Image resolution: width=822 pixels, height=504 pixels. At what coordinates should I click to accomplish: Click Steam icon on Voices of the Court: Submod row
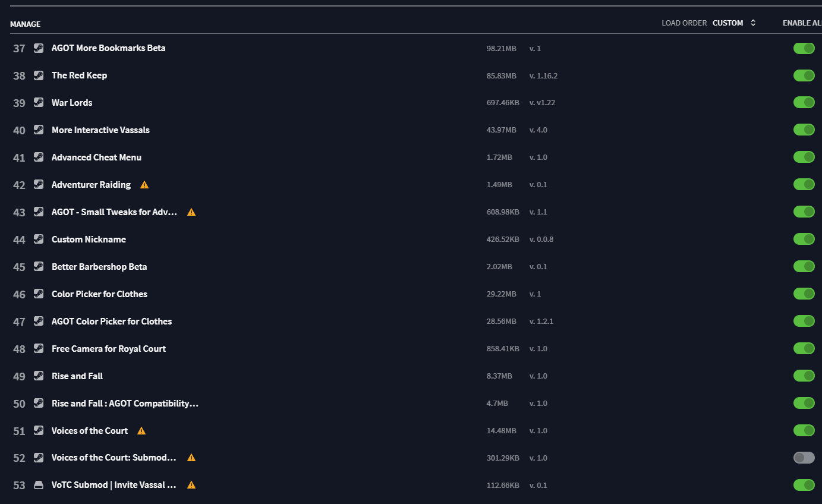(39, 458)
